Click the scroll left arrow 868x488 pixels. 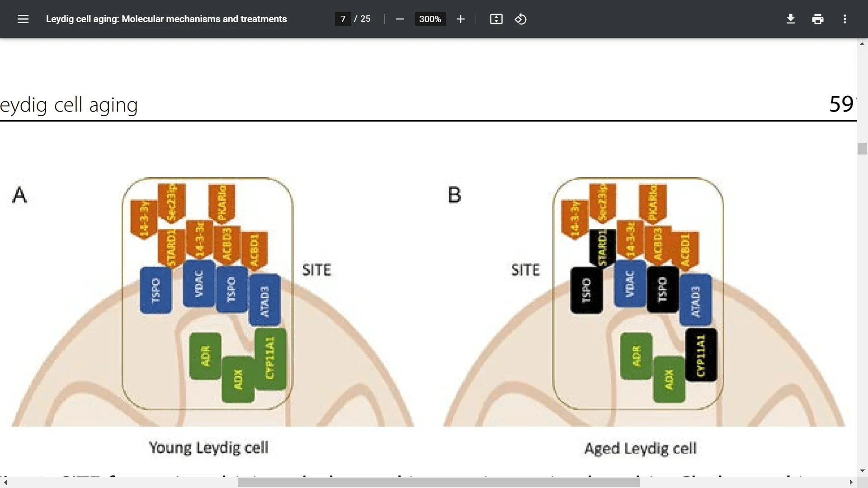pos(5,482)
